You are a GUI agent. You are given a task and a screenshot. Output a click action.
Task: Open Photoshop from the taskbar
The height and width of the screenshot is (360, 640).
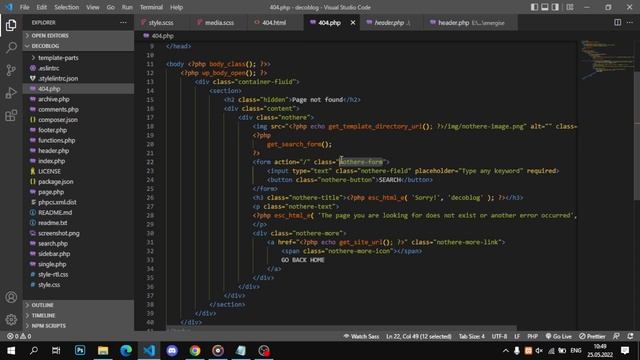80,351
